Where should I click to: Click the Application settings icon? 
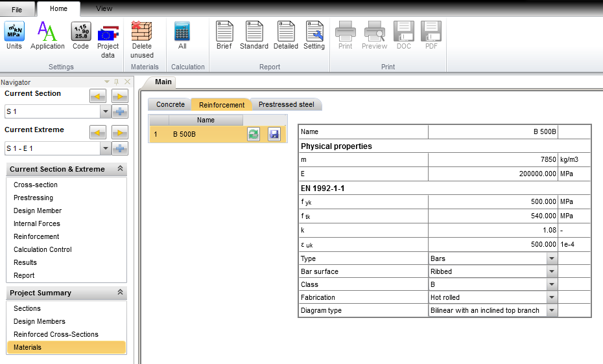[47, 36]
